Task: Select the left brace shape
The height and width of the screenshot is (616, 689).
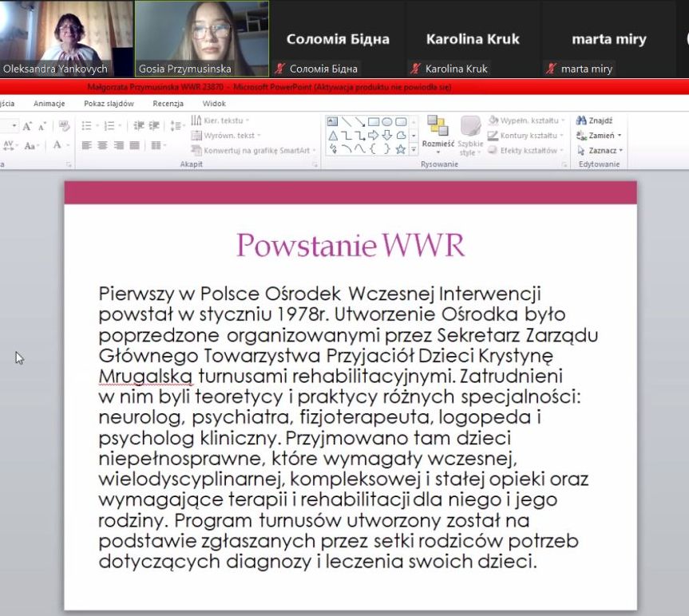Action: [373, 149]
